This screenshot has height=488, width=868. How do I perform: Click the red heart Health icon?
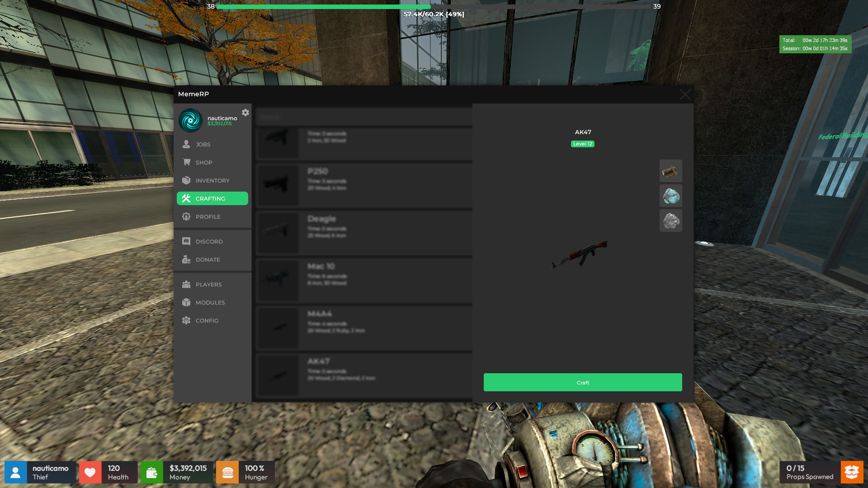[x=90, y=472]
